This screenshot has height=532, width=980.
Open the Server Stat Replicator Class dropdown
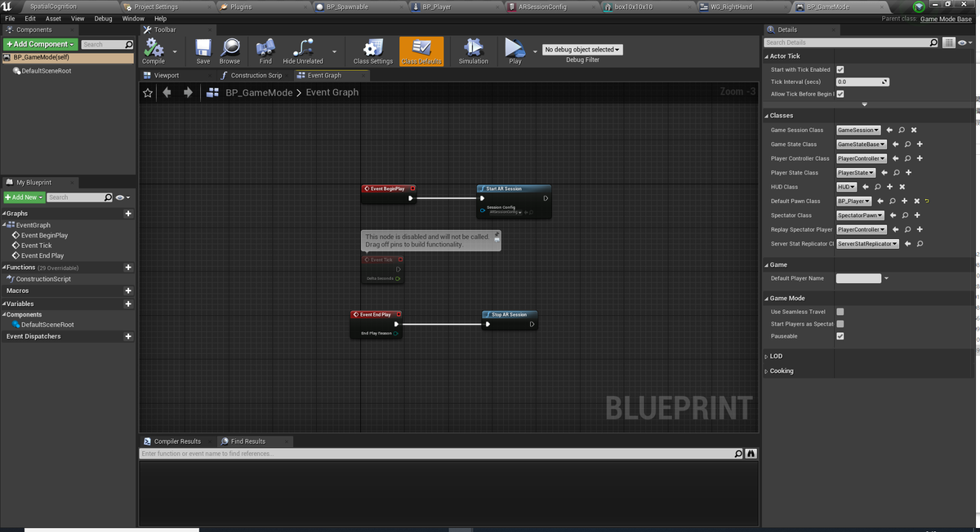867,244
